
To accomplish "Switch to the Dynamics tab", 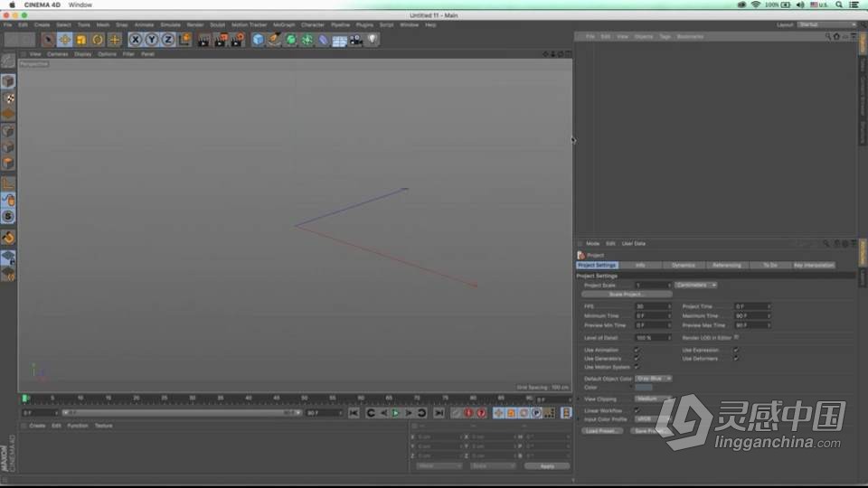I will (x=683, y=266).
